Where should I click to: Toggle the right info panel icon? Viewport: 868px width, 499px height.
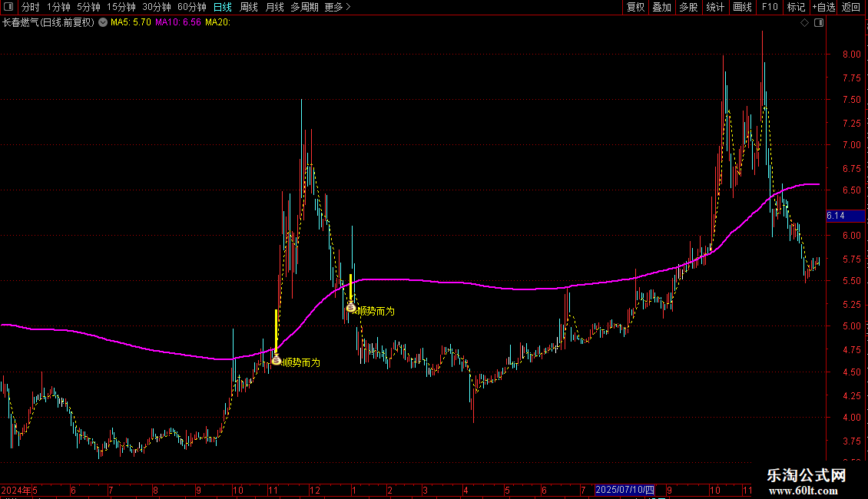click(819, 23)
